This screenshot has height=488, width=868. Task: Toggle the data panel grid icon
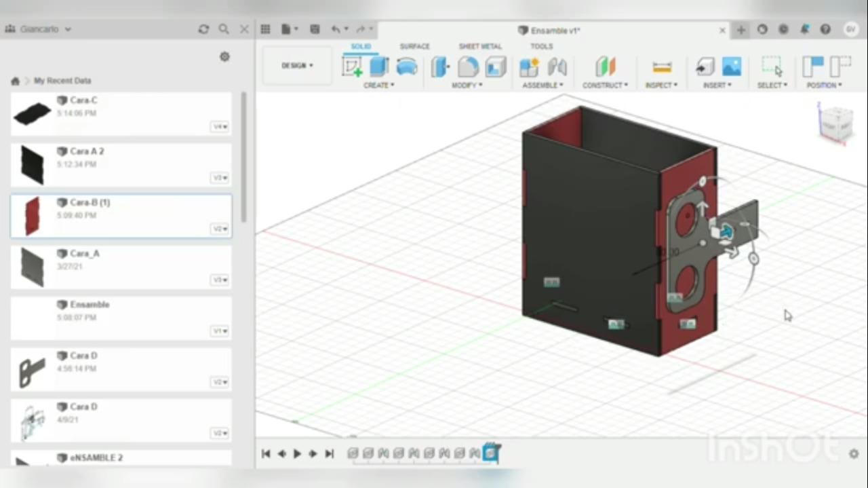265,29
